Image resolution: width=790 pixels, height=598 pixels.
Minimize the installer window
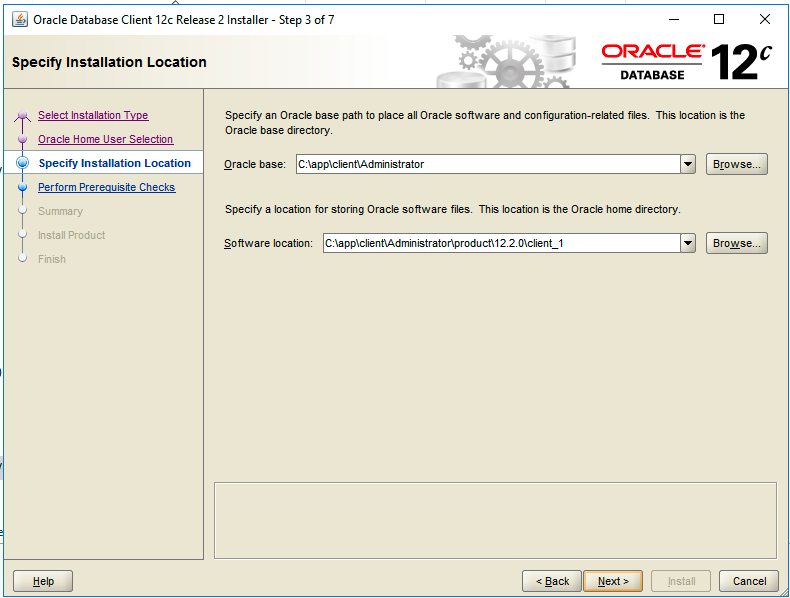(674, 20)
